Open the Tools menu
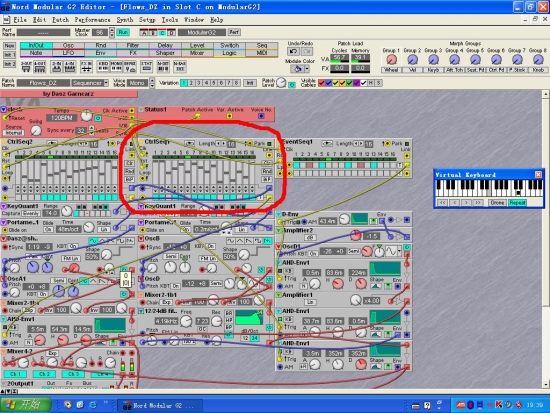The width and height of the screenshot is (550, 413). [x=169, y=20]
